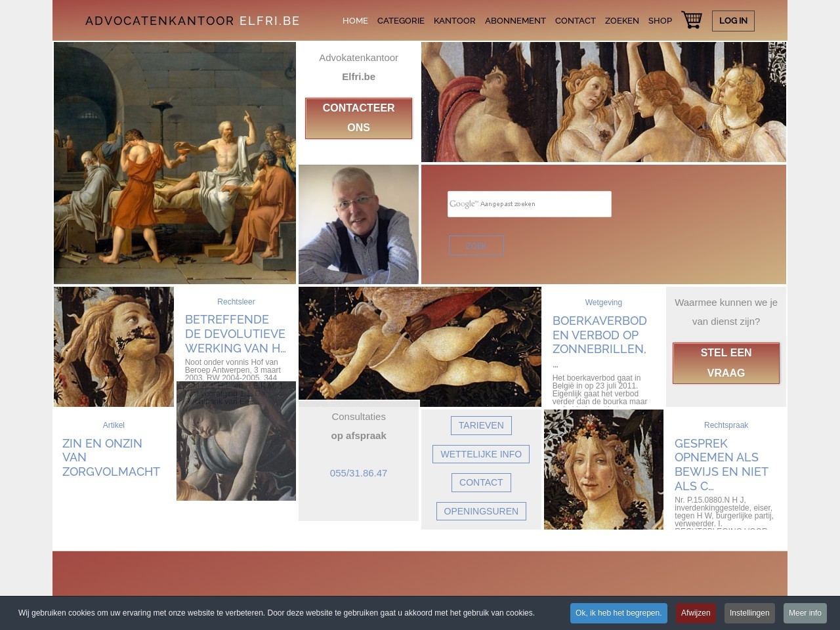The height and width of the screenshot is (630, 840).
Task: Click the sleeping figure painting thumbnail
Action: click(x=236, y=441)
